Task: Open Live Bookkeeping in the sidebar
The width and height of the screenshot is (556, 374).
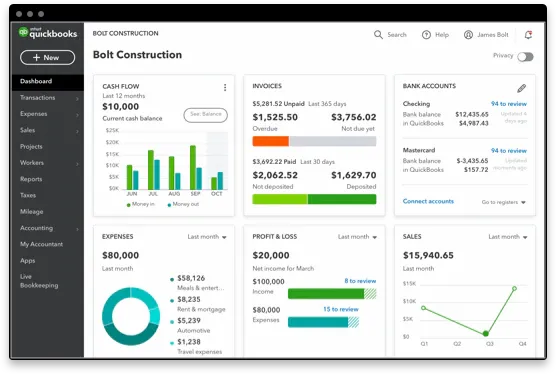Action: tap(39, 281)
